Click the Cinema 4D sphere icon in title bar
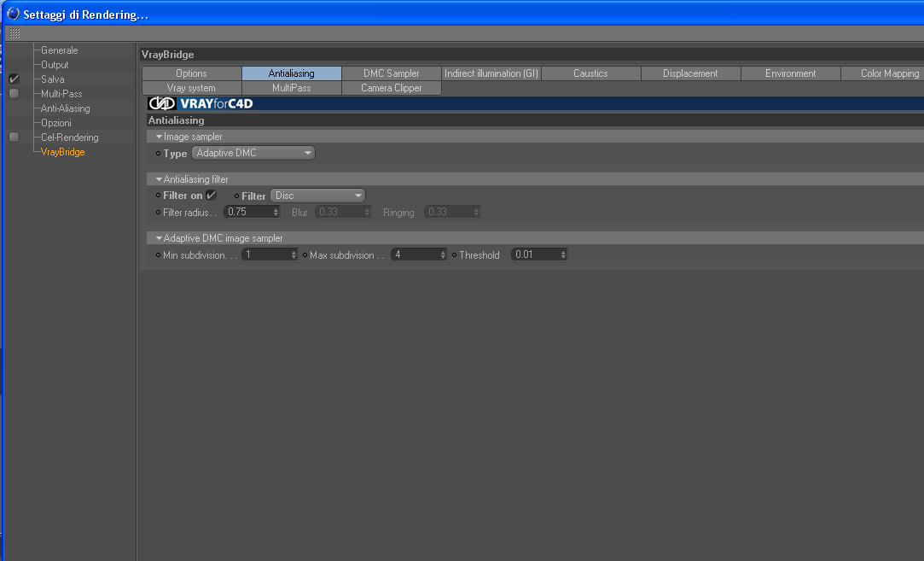Viewport: 924px width, 561px height. click(13, 14)
